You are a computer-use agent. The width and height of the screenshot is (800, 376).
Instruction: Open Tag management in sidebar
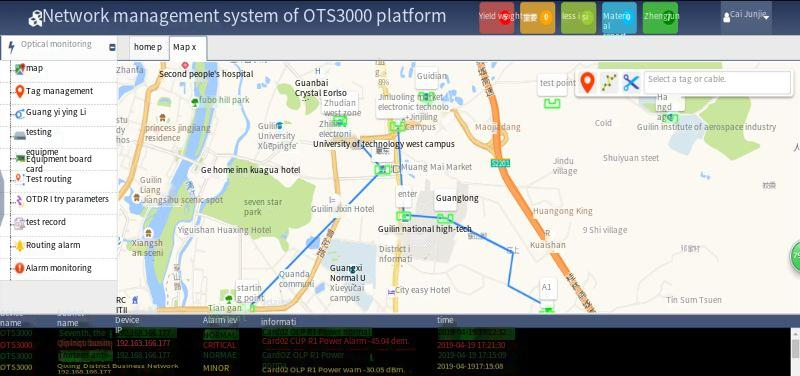(x=59, y=91)
